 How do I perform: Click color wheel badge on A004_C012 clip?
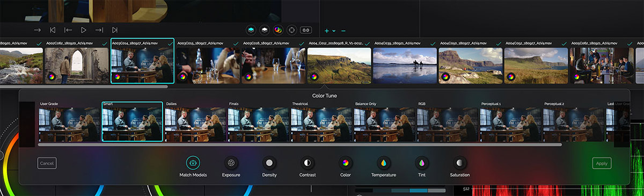(314, 77)
